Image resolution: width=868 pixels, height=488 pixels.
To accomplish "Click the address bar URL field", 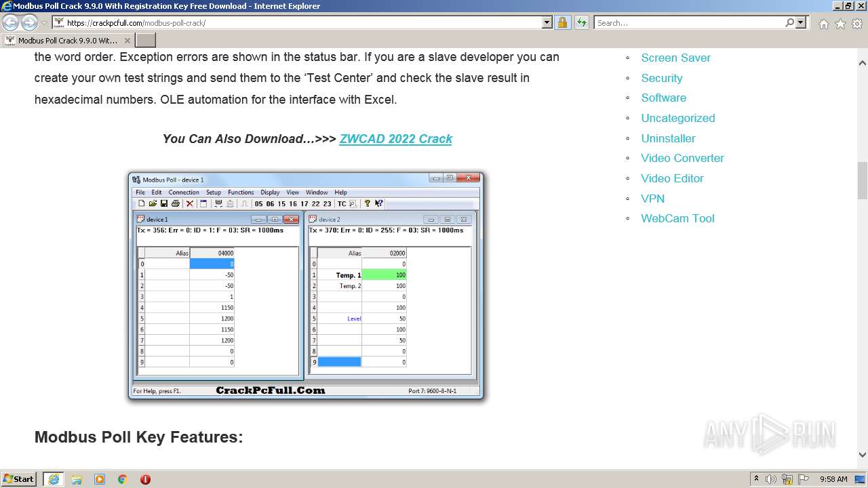I will pyautogui.click(x=303, y=22).
